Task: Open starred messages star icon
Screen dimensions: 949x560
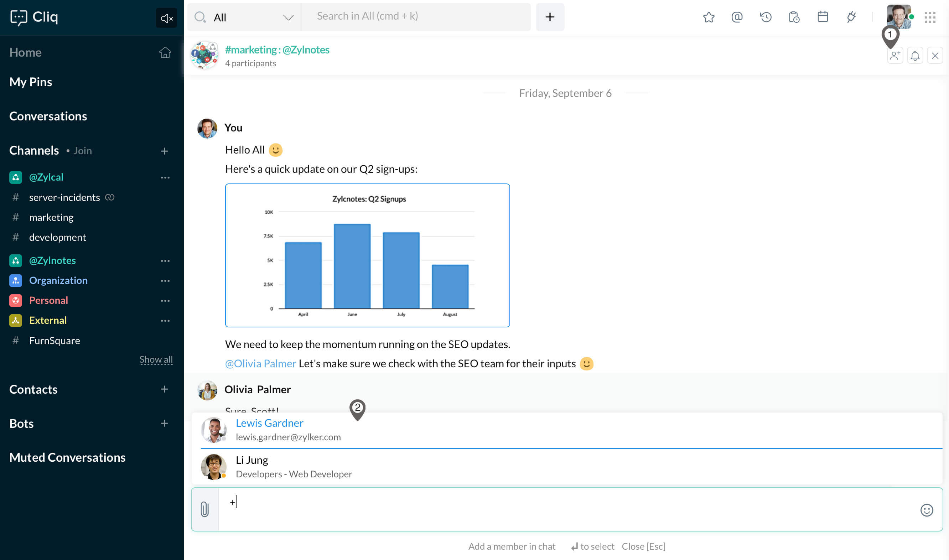Action: 709,17
